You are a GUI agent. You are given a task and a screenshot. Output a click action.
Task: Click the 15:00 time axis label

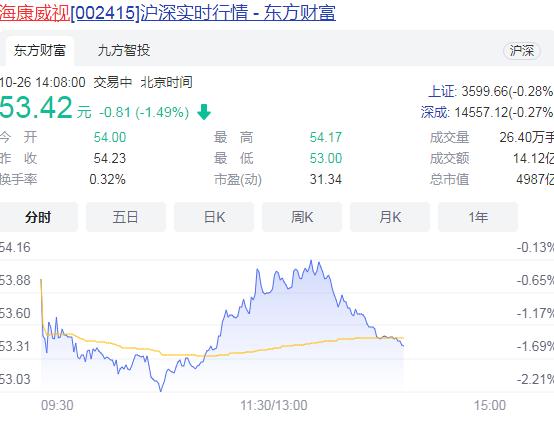[490, 405]
